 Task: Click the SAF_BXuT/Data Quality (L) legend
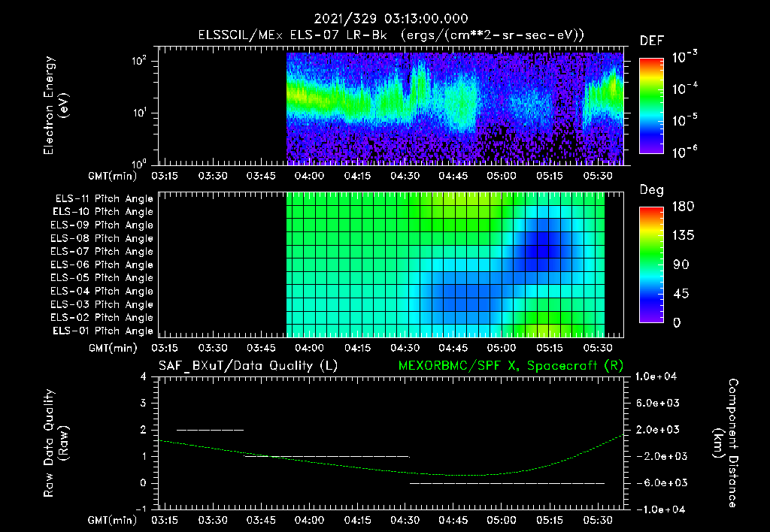(248, 366)
